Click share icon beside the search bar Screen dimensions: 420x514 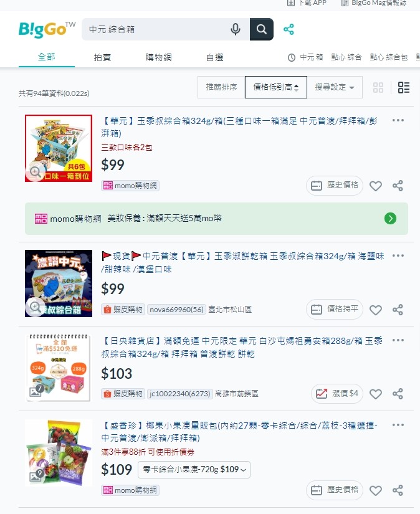tap(289, 29)
